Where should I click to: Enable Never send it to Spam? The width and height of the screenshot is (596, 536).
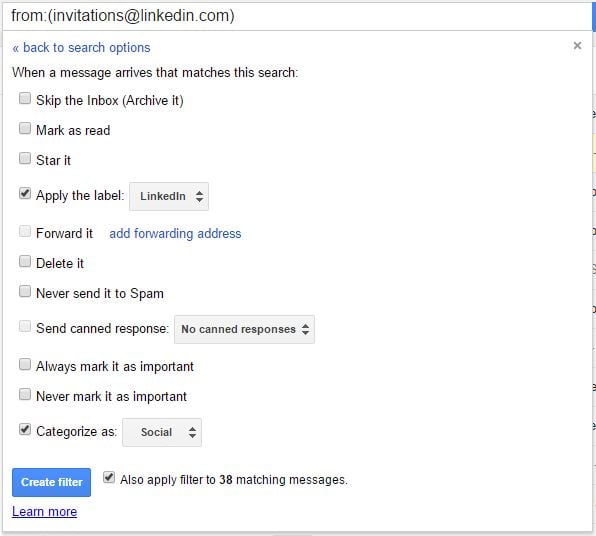click(25, 292)
